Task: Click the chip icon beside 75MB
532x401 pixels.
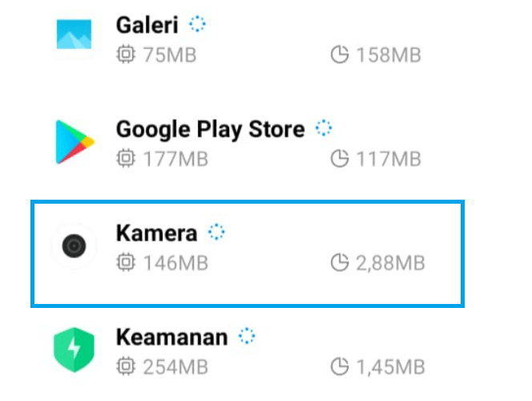Action: point(126,55)
